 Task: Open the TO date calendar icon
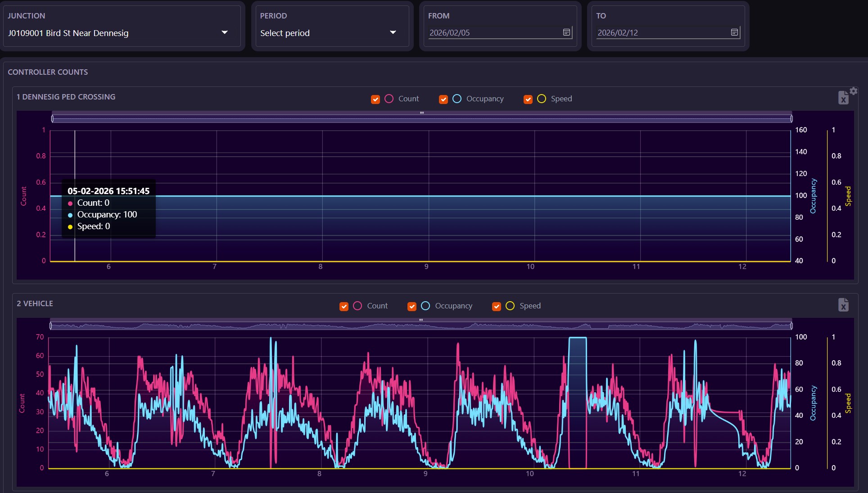(734, 32)
